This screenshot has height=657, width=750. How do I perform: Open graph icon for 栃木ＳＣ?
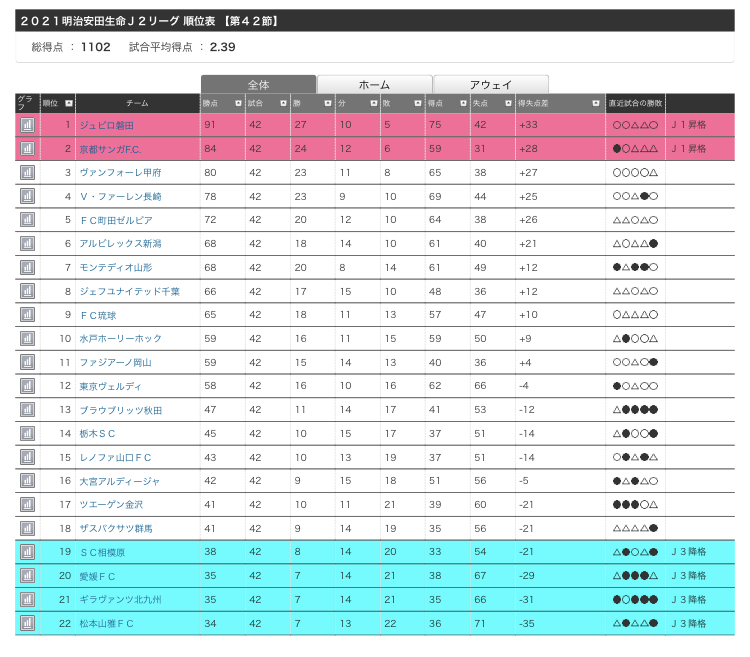27,434
